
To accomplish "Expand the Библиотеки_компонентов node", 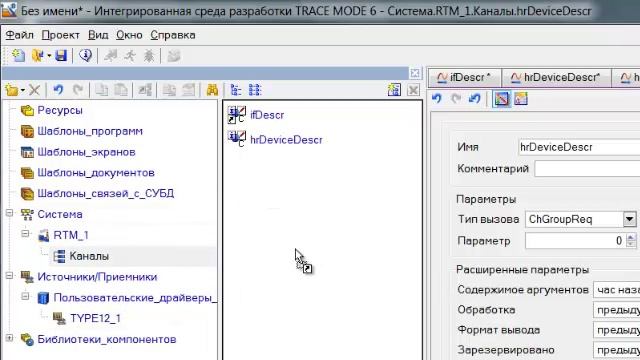I will pyautogui.click(x=9, y=338).
